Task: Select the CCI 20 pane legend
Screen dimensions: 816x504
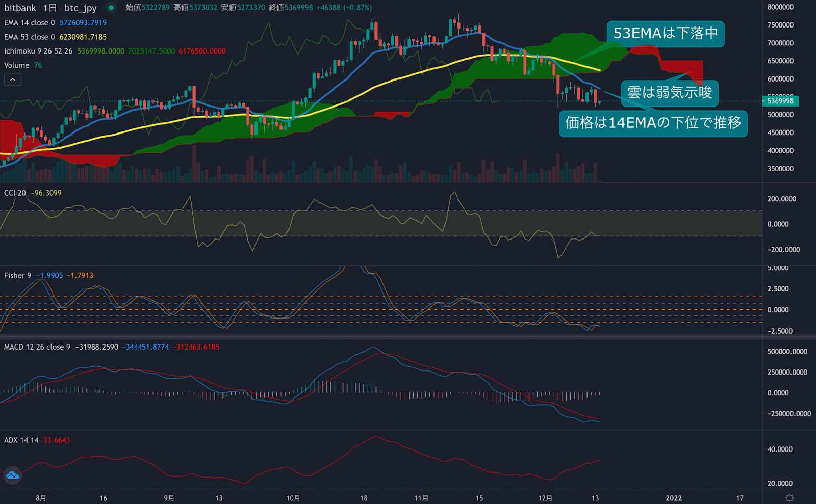Action: point(15,193)
